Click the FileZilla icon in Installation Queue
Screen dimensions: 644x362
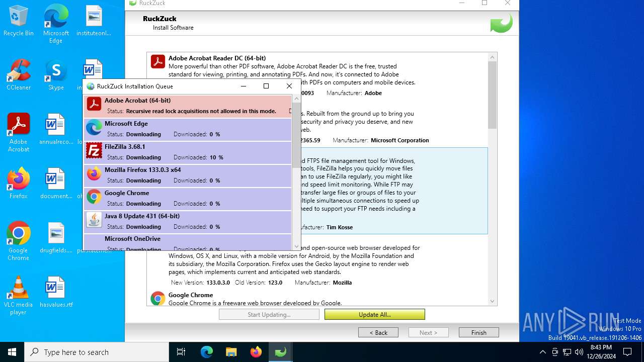click(94, 150)
